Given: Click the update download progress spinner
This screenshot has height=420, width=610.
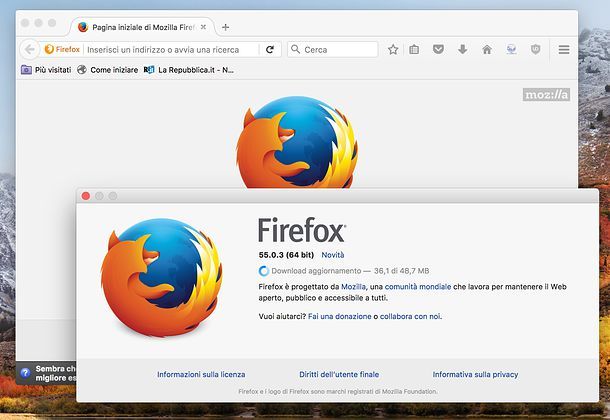Looking at the screenshot, I should coord(264,271).
